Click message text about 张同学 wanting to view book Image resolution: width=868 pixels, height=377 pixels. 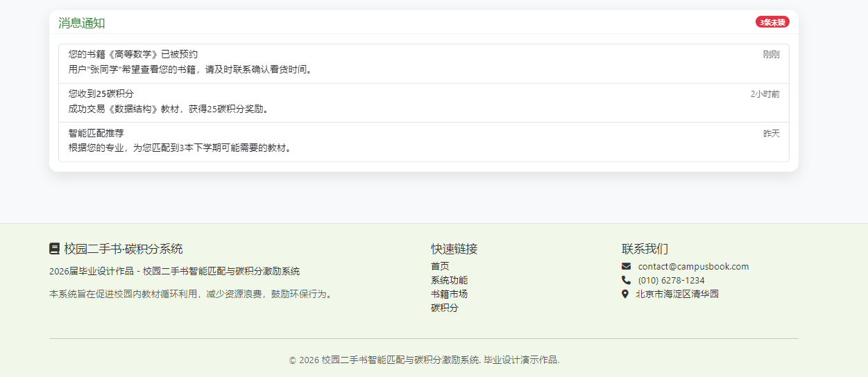click(x=192, y=69)
